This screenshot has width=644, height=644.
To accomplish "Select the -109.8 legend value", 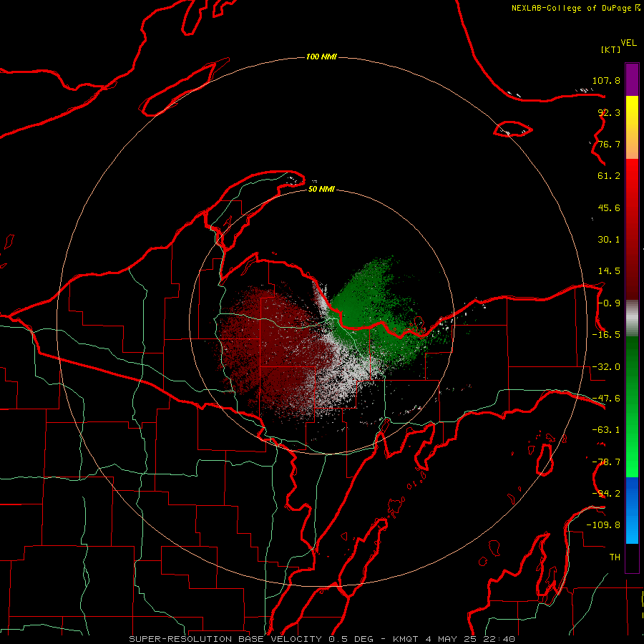I will (603, 525).
